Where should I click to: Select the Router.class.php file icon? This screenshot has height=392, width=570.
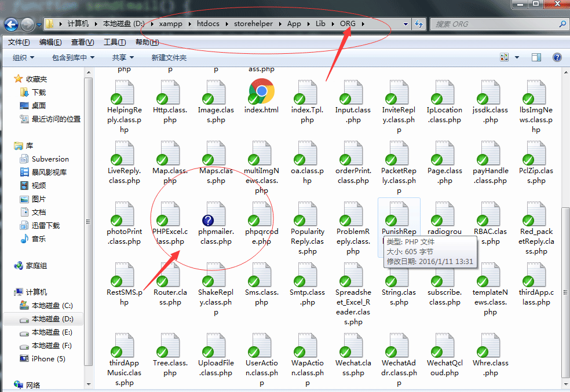point(170,274)
